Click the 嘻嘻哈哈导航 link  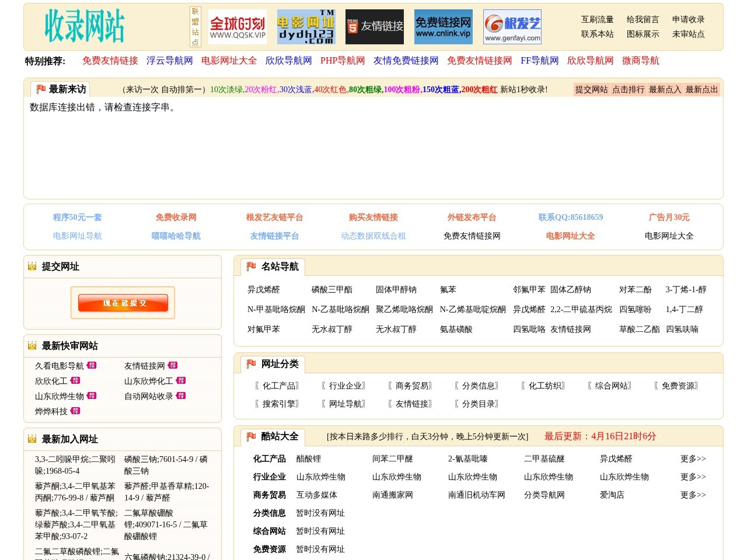[176, 236]
